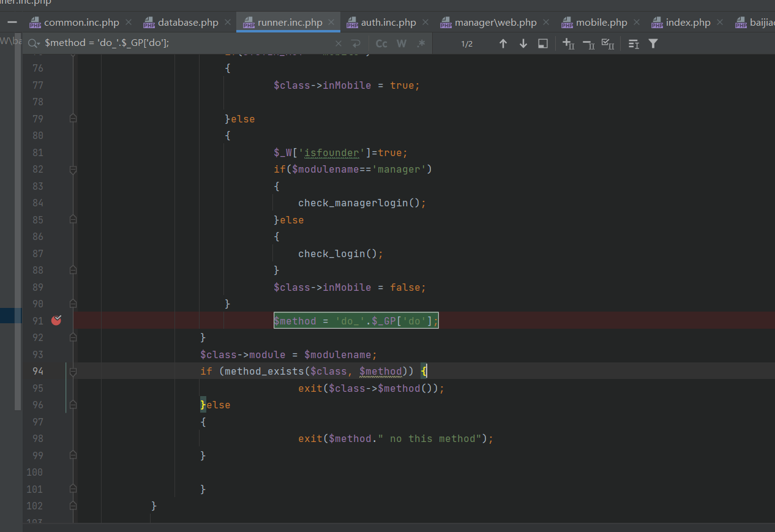Switch to the database.php tab
The height and width of the screenshot is (532, 775).
pos(188,22)
